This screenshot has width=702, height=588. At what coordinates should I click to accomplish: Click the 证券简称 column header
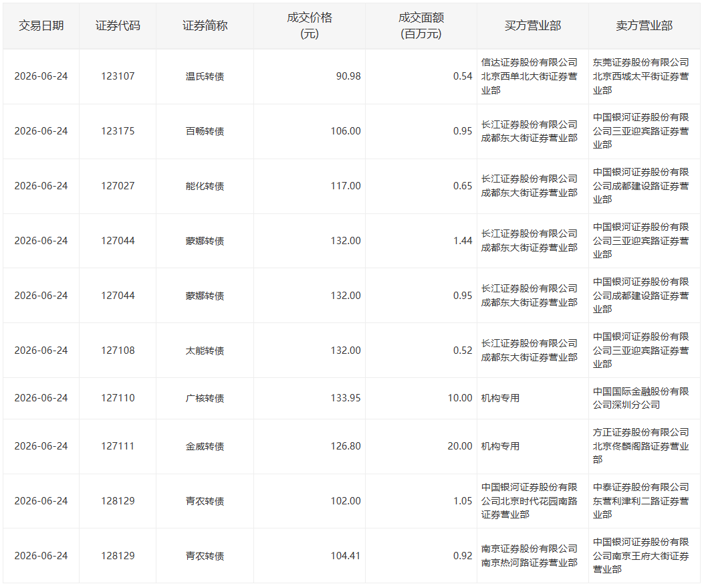(205, 26)
